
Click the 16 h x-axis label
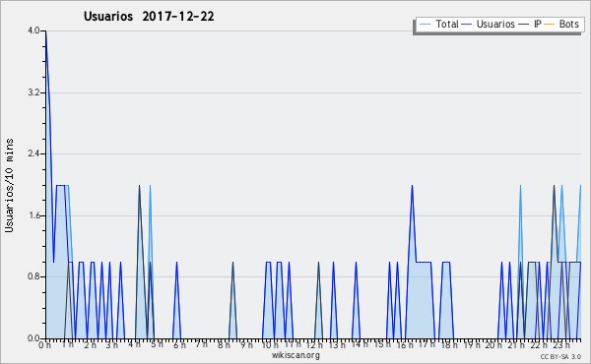(x=404, y=344)
